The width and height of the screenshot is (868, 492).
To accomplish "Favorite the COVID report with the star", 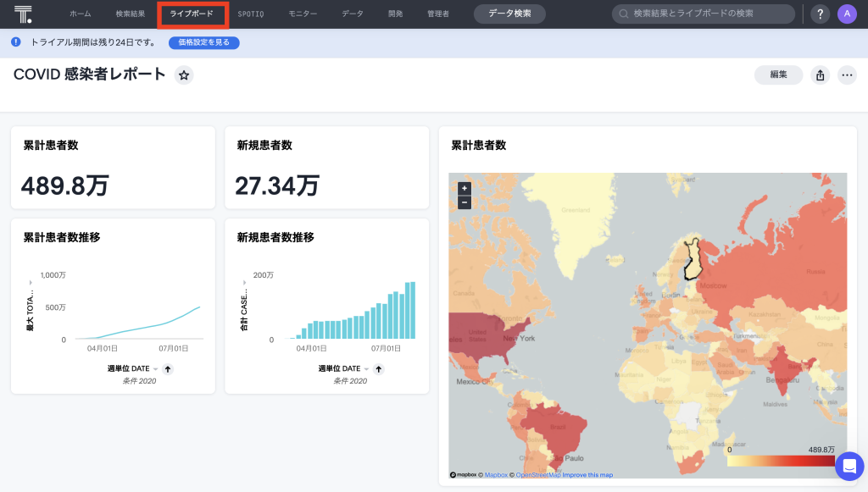I will [x=184, y=75].
